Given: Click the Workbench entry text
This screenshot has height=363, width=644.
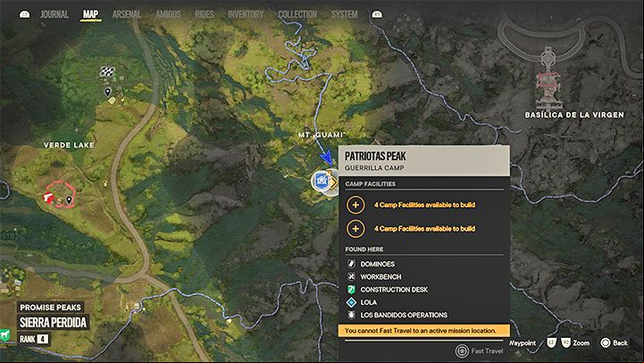Looking at the screenshot, I should click(381, 276).
